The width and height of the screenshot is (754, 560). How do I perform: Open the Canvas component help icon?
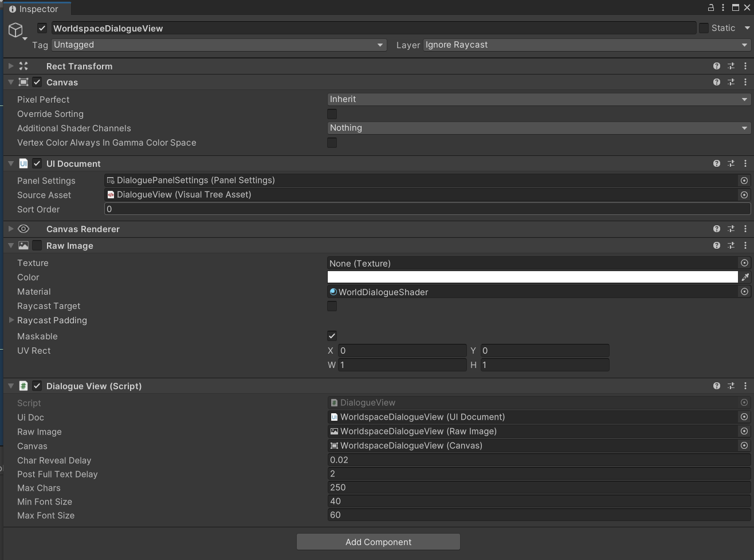(x=716, y=82)
